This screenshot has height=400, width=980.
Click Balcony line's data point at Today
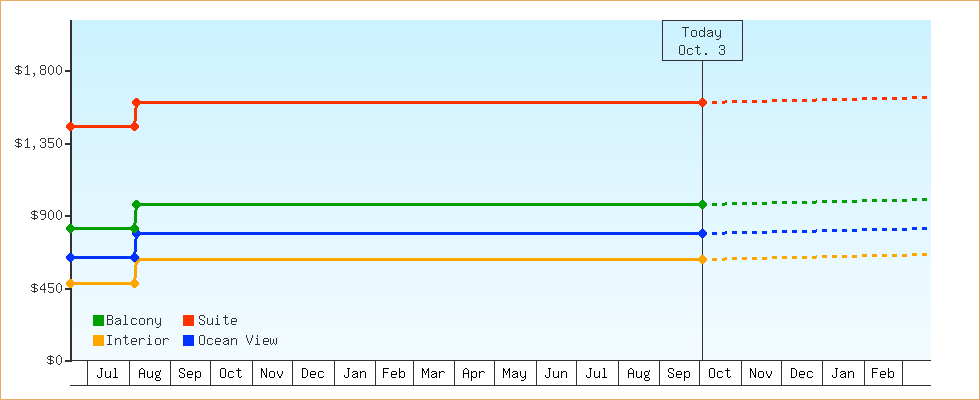tap(703, 204)
